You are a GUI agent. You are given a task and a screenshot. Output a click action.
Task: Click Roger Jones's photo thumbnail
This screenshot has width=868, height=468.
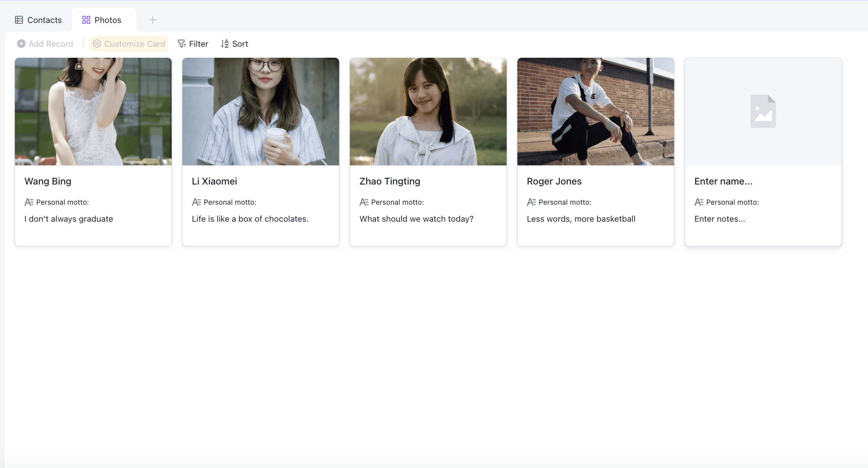[595, 111]
